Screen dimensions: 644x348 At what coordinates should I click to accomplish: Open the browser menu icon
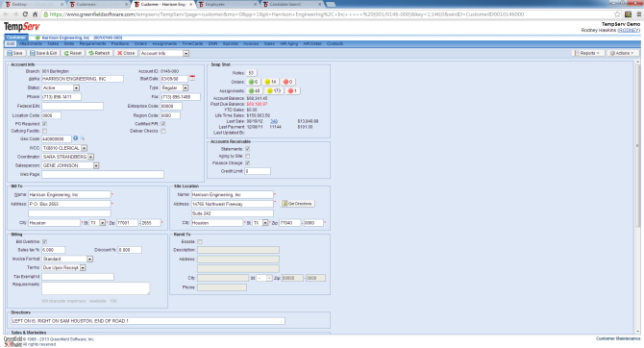click(638, 14)
